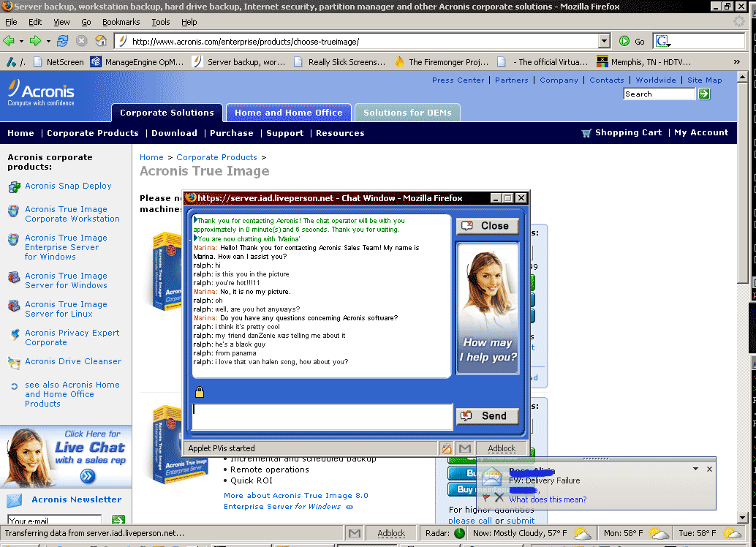Screen dimensions: 756x547
Task: Click the green Go button icon
Action: 624,42
